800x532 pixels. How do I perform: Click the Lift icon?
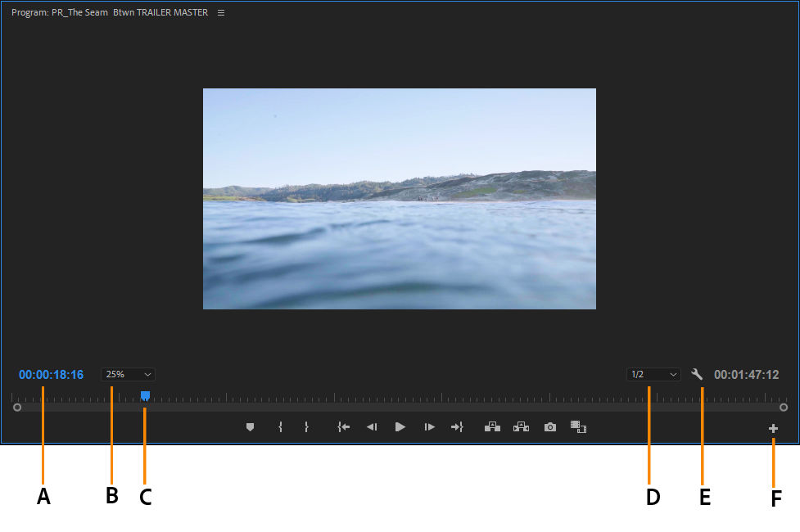click(492, 426)
